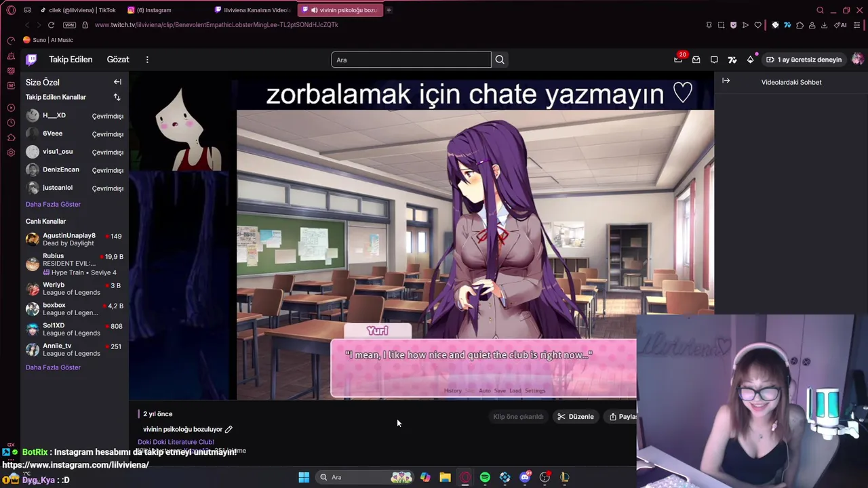Open the Gözat browse page
This screenshot has height=488, width=868.
(118, 60)
